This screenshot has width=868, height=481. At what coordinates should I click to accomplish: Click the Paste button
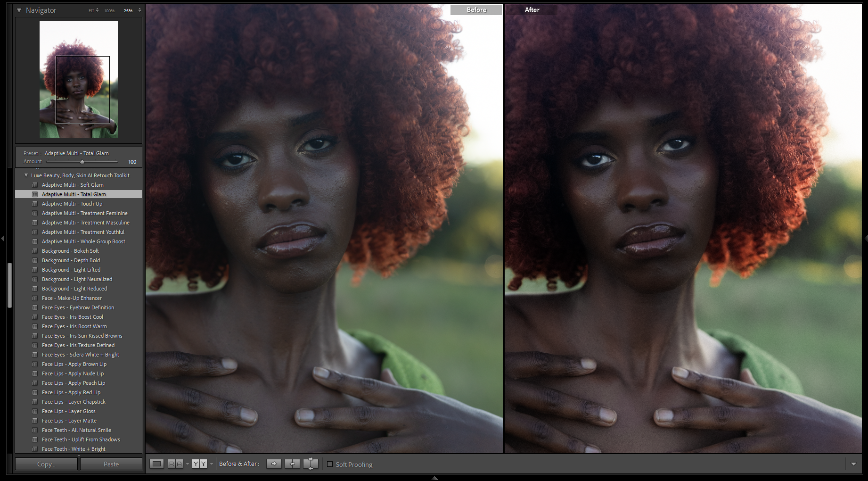(111, 464)
